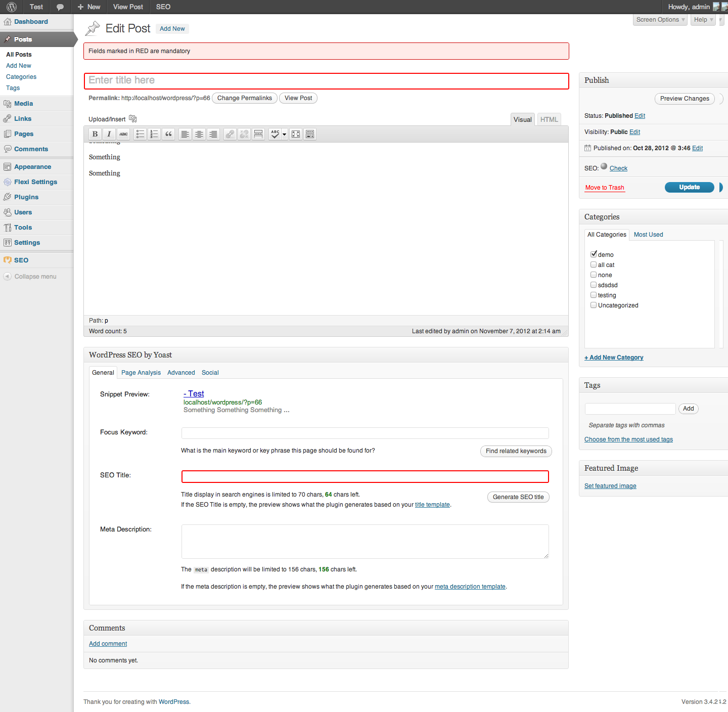This screenshot has width=728, height=712.
Task: Align text center
Action: pyautogui.click(x=199, y=134)
